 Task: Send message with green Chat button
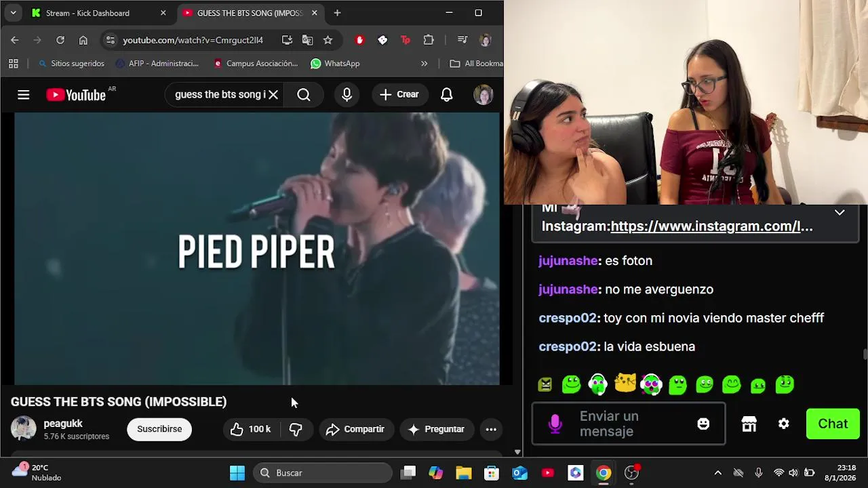833,424
